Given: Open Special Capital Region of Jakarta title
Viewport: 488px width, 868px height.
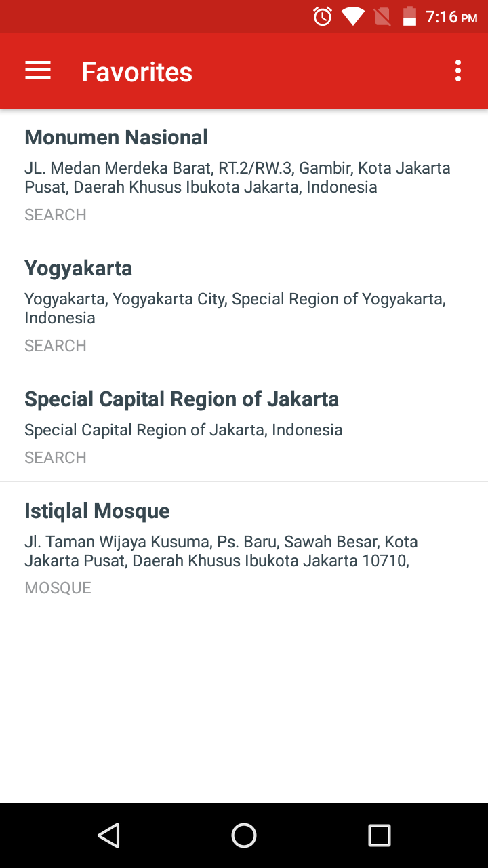Looking at the screenshot, I should coord(182,399).
